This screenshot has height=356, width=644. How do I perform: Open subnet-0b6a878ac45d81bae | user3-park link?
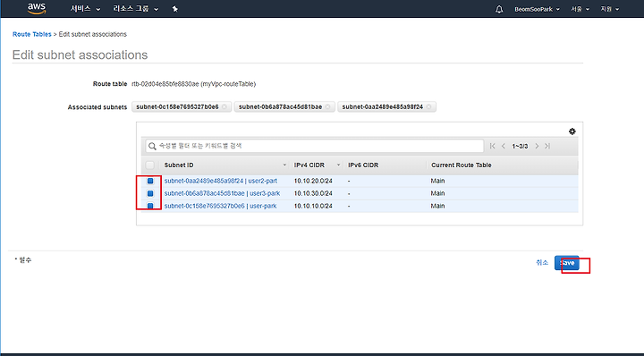coord(222,193)
